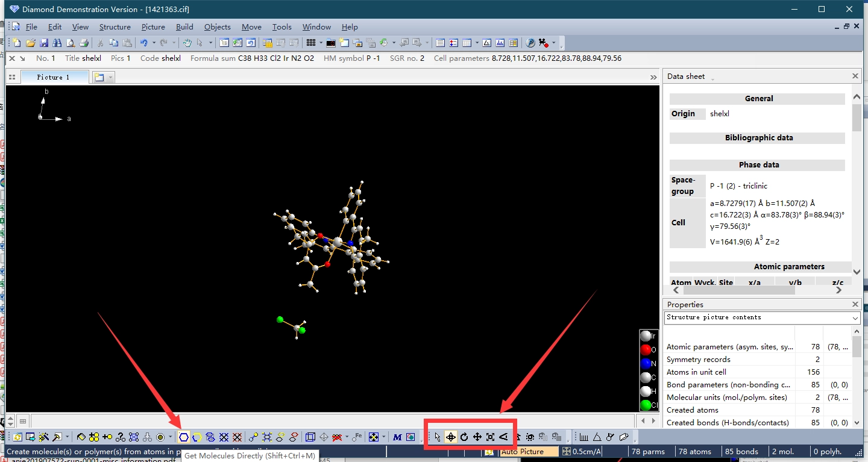Viewport: 868px width, 462px height.
Task: Click the blue crossed-net icon in build toolbar
Action: (224, 437)
